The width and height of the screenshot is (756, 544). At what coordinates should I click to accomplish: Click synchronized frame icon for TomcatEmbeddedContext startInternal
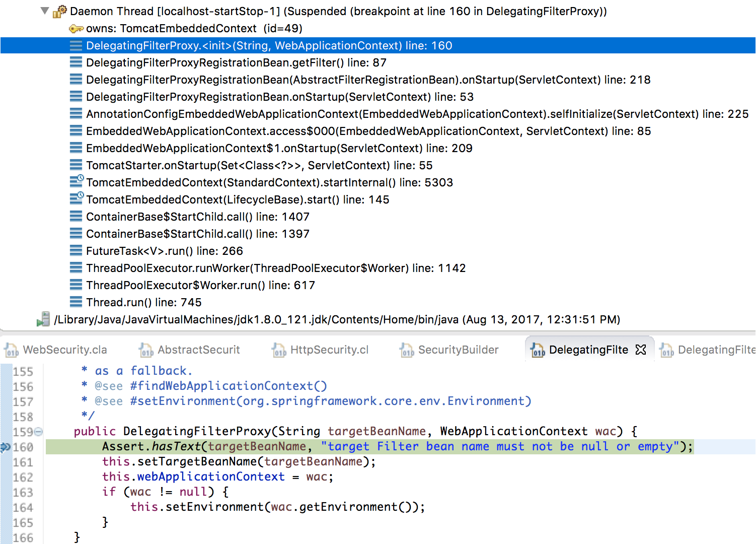point(77,182)
